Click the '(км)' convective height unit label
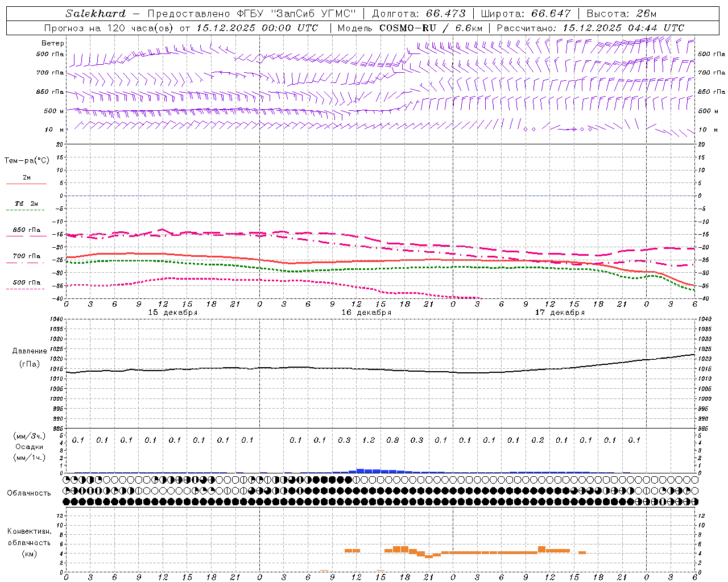The width and height of the screenshot is (728, 582). [x=30, y=554]
